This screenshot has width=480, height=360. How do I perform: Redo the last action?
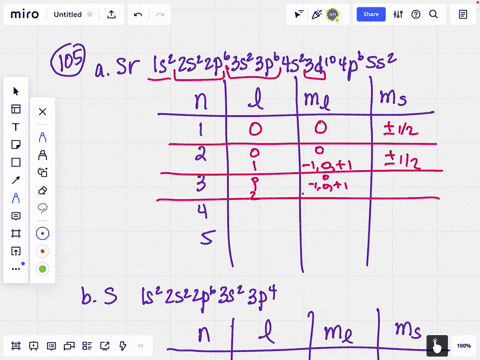(x=160, y=15)
